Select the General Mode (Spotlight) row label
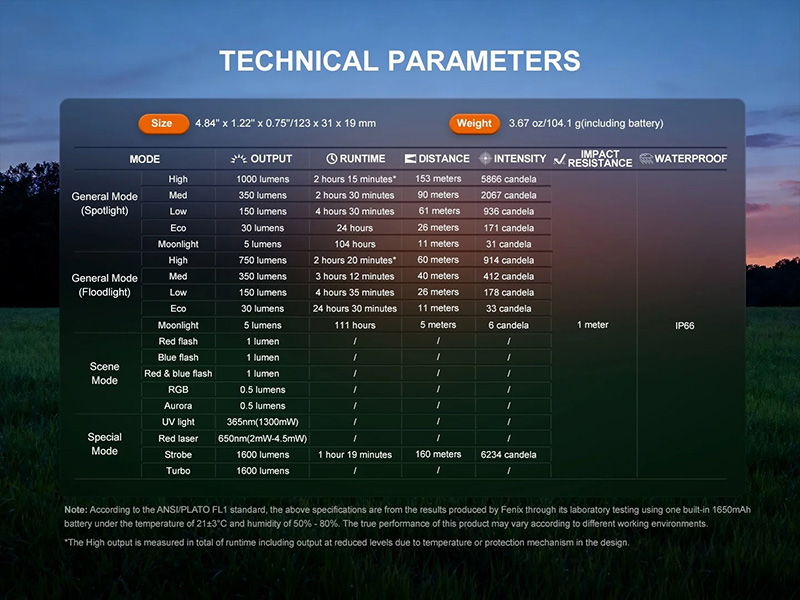This screenshot has width=800, height=600. (104, 203)
